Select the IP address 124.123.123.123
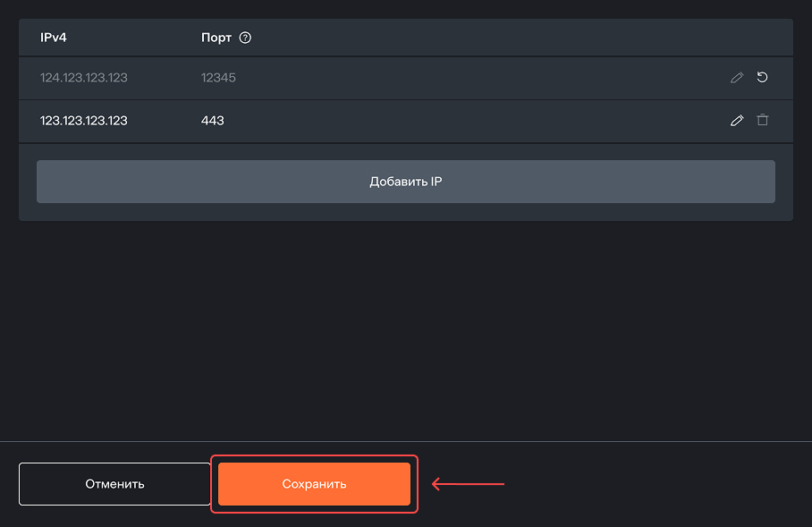This screenshot has width=812, height=527. [84, 78]
